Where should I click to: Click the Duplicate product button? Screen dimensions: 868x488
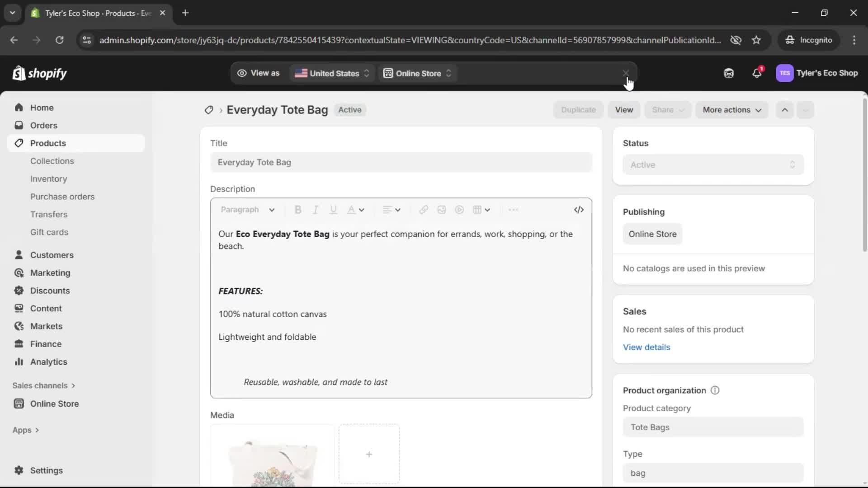point(578,110)
